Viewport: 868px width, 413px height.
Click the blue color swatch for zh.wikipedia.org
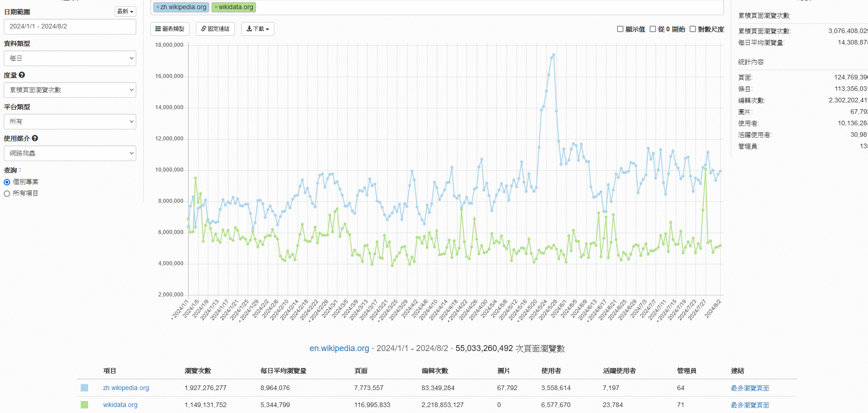(84, 388)
